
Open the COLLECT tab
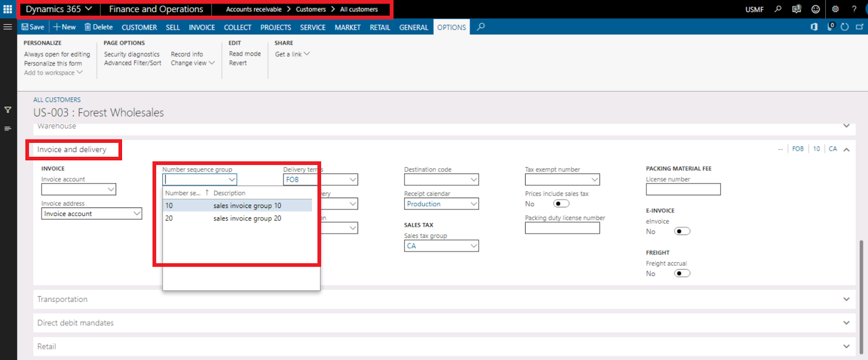[x=238, y=27]
